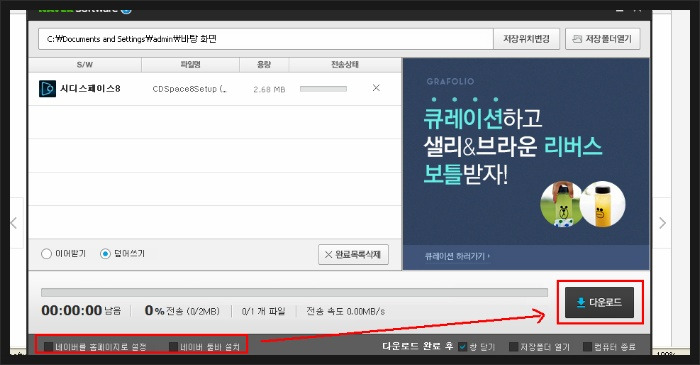Click the 완료목록삭제 button

(353, 254)
